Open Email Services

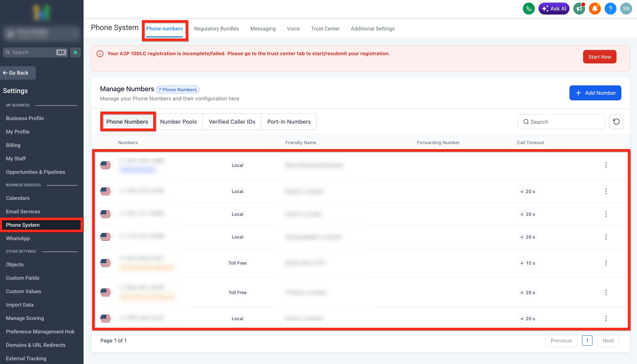pos(23,211)
